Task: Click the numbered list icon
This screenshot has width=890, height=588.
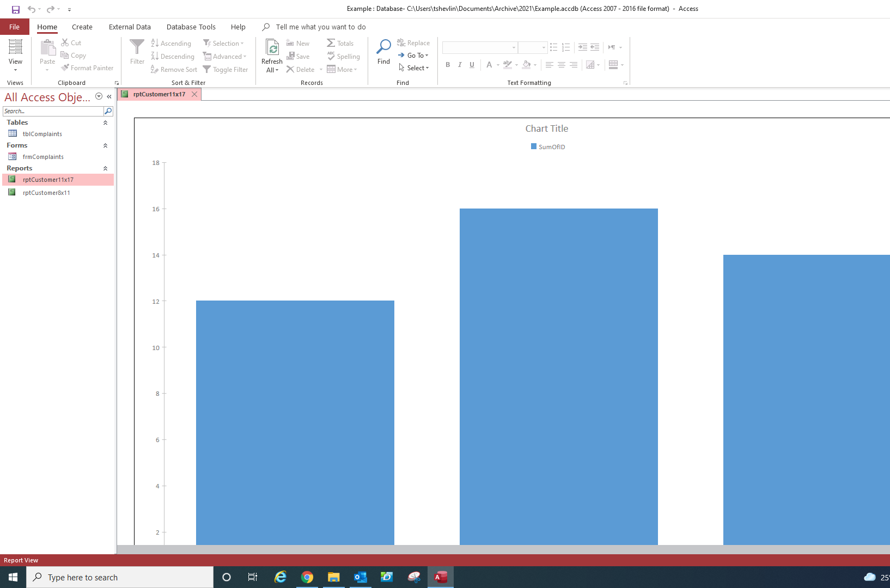Action: pyautogui.click(x=566, y=47)
